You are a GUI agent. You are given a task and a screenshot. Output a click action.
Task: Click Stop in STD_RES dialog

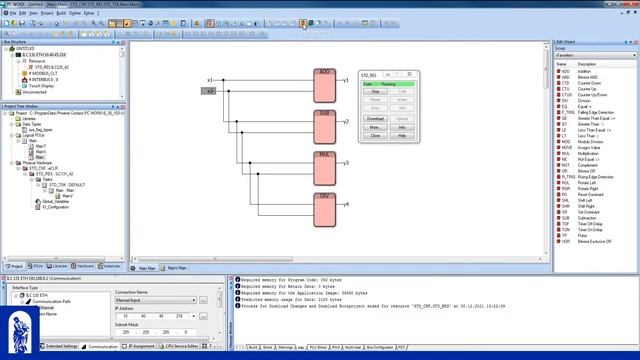(x=375, y=91)
